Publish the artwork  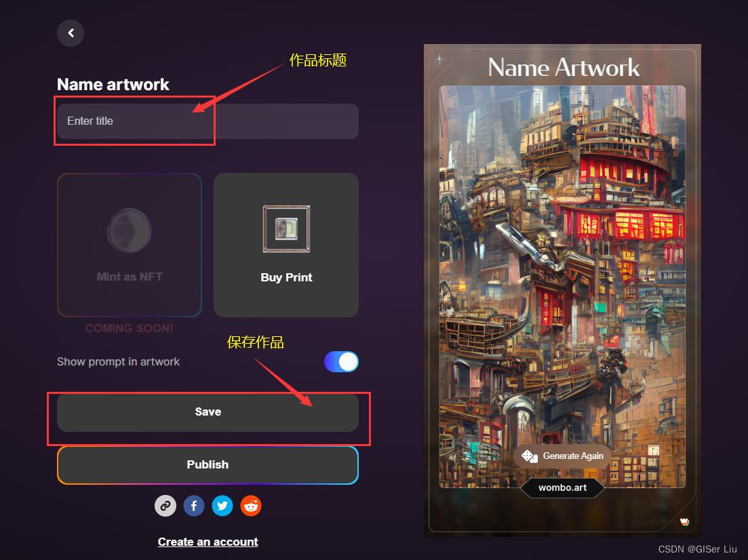208,464
